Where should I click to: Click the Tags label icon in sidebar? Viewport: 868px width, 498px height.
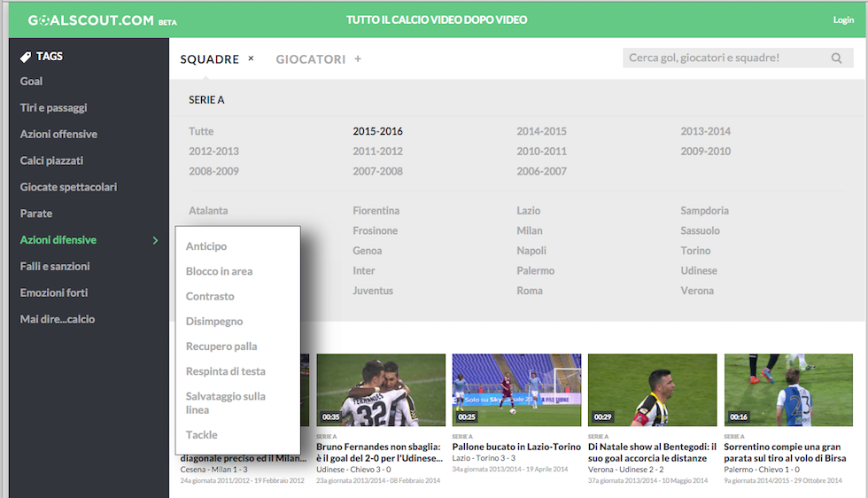coord(26,57)
